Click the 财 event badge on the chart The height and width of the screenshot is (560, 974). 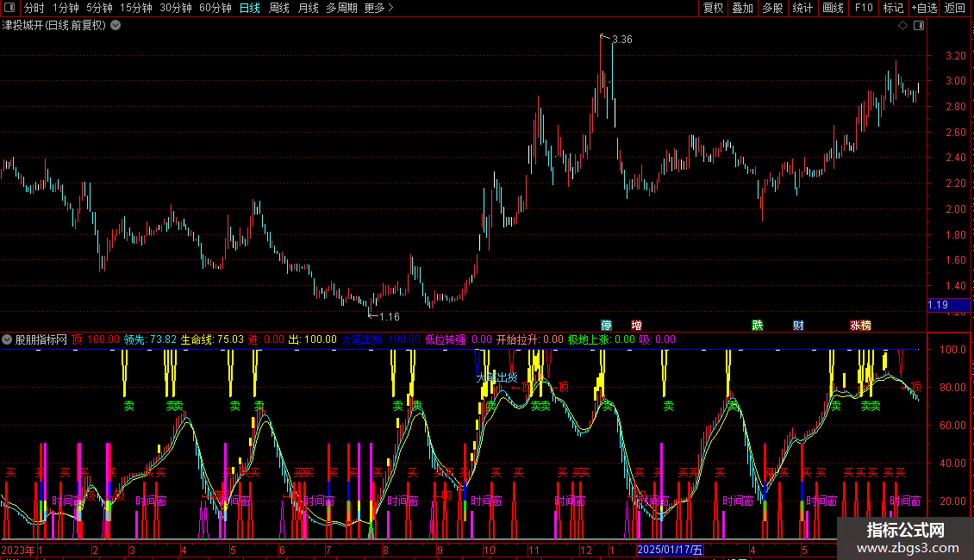[798, 326]
